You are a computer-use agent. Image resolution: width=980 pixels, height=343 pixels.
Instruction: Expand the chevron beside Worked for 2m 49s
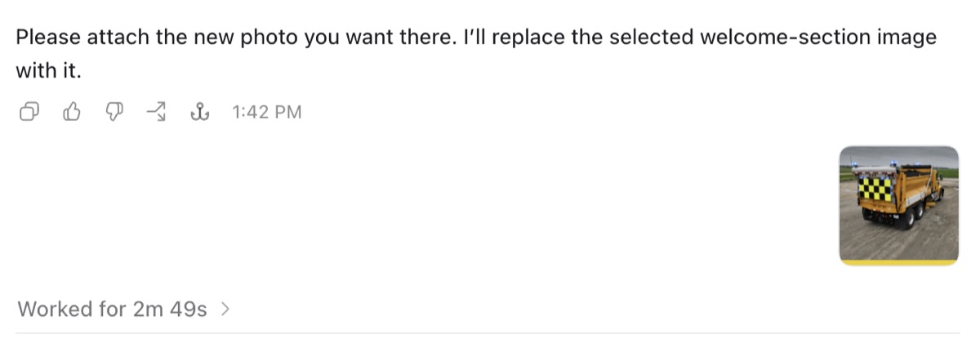tap(225, 310)
